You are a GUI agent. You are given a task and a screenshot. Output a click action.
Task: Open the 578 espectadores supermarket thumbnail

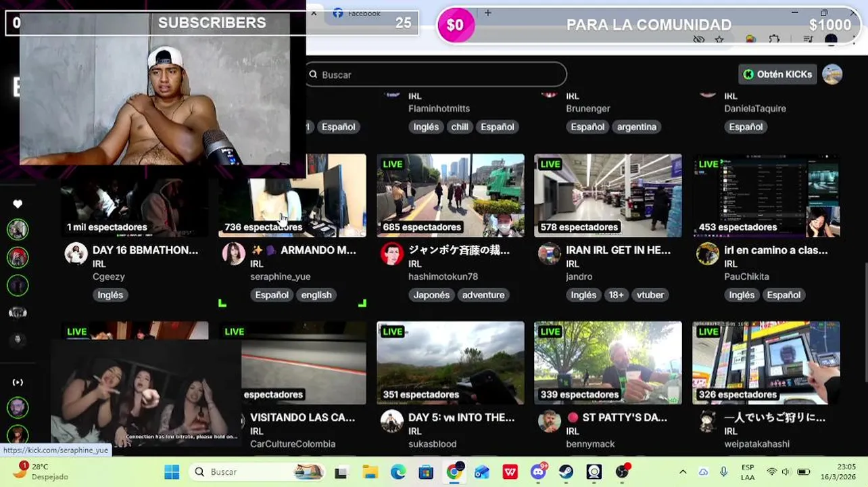pyautogui.click(x=608, y=195)
